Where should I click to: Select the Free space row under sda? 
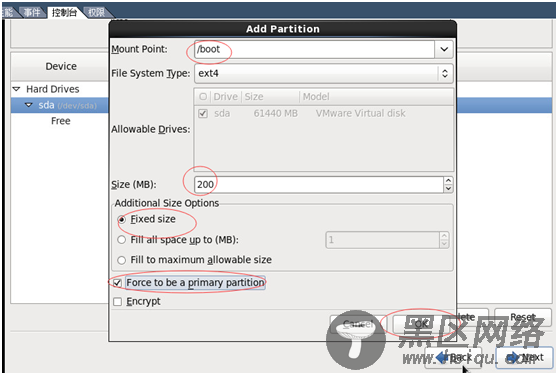pos(60,121)
